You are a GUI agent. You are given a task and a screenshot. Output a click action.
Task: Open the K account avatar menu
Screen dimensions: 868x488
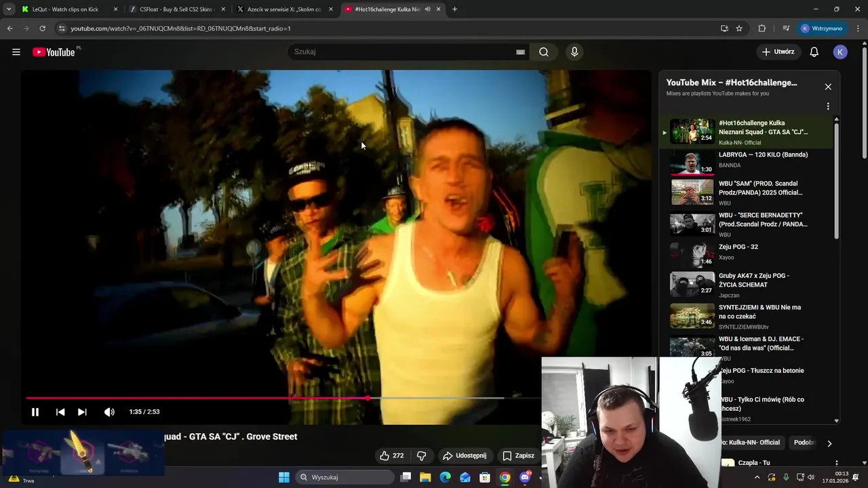(840, 52)
